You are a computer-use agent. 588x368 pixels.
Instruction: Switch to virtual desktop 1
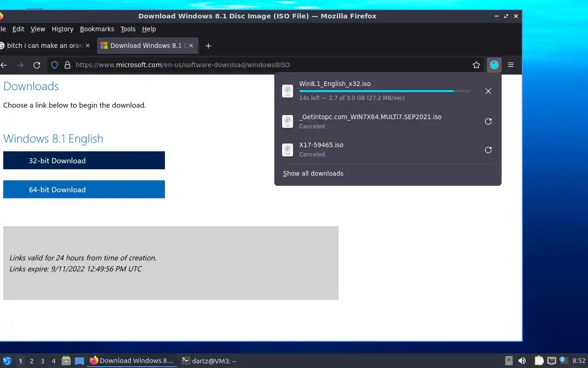[20, 361]
